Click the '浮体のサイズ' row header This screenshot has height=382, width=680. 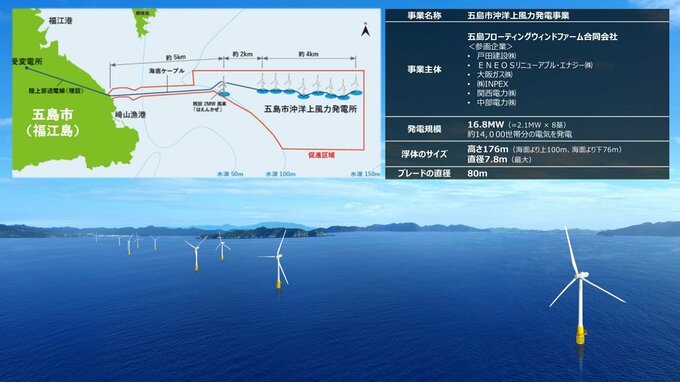tap(424, 154)
